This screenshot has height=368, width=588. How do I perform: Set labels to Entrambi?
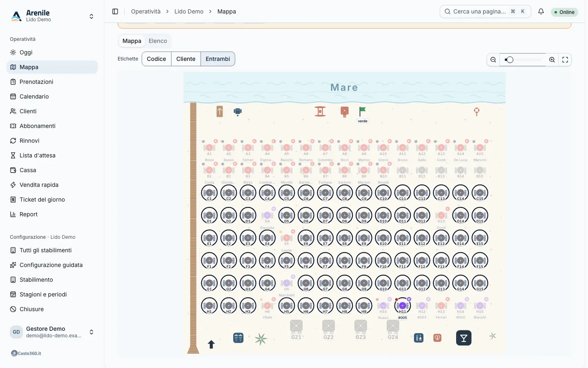coord(218,59)
